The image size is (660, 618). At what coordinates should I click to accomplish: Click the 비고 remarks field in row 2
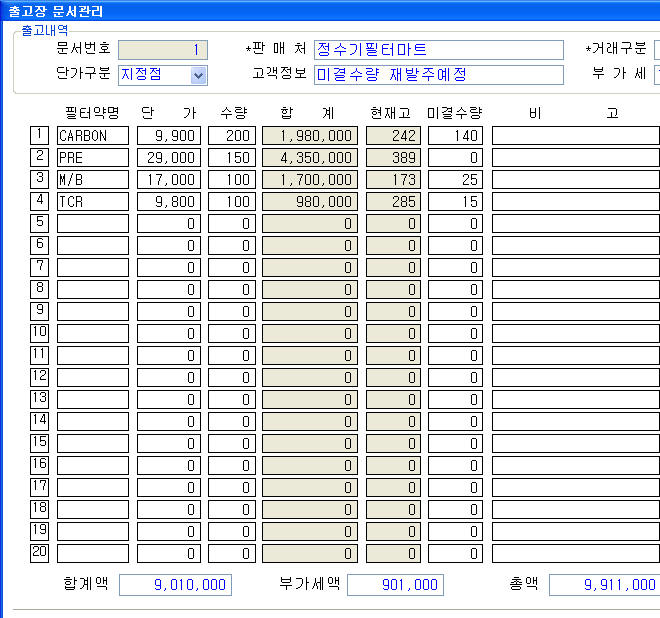[576, 157]
